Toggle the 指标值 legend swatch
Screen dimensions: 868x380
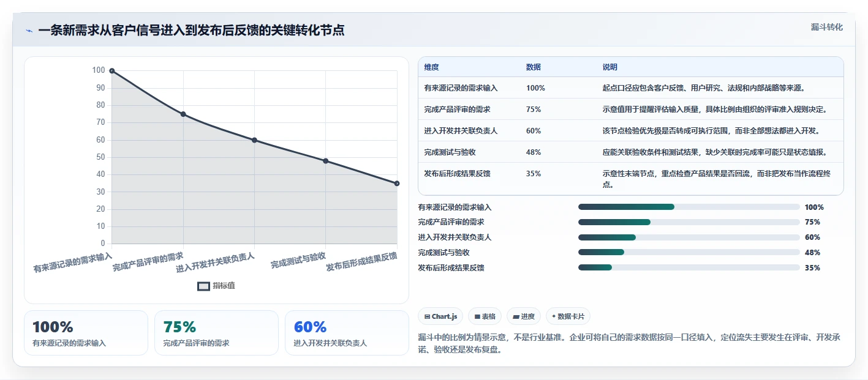[203, 286]
